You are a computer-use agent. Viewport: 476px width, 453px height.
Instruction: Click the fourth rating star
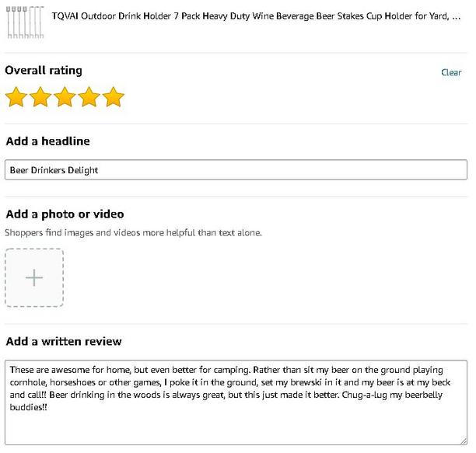(x=89, y=97)
